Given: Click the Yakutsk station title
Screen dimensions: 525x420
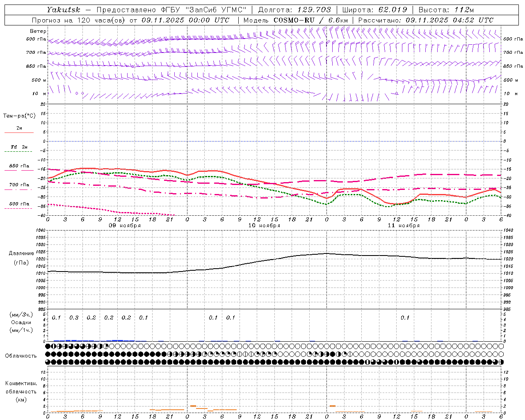Looking at the screenshot, I should (x=63, y=10).
